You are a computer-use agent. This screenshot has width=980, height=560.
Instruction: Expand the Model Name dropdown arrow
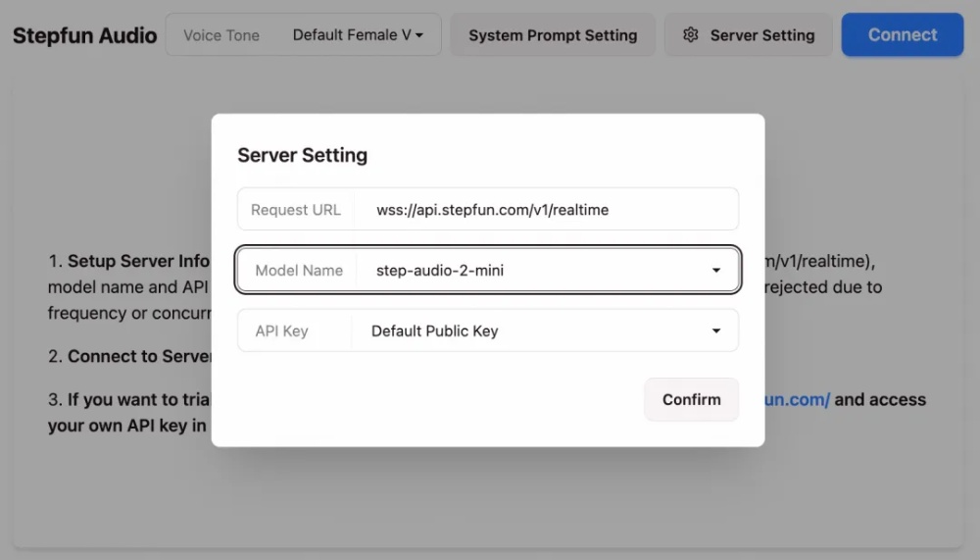[x=716, y=271]
